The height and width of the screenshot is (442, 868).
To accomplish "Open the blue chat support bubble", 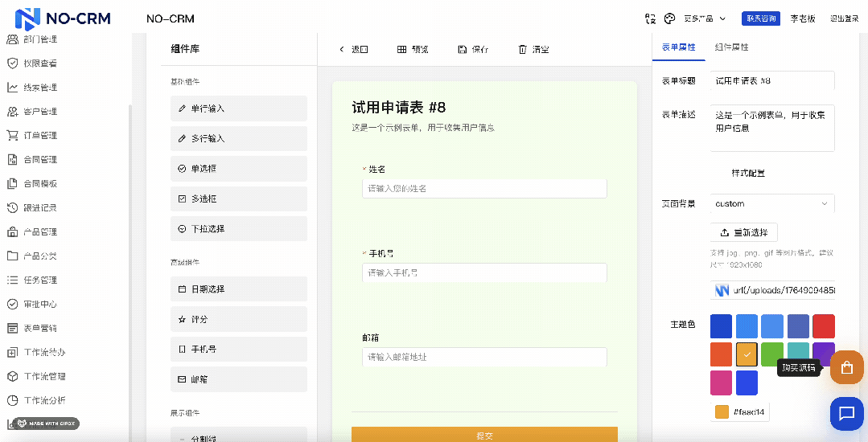I will [846, 414].
